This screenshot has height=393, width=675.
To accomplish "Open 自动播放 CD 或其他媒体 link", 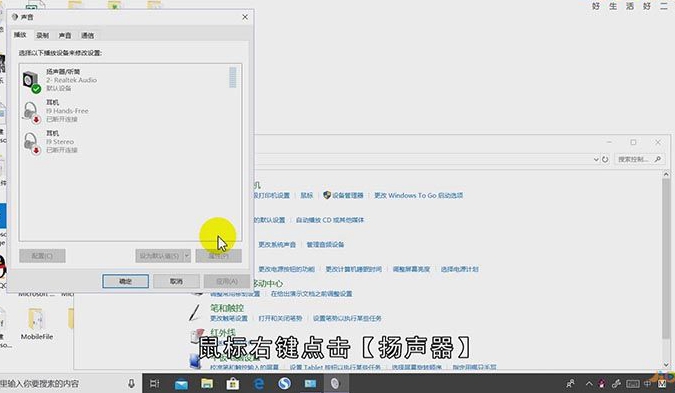I will pos(330,220).
